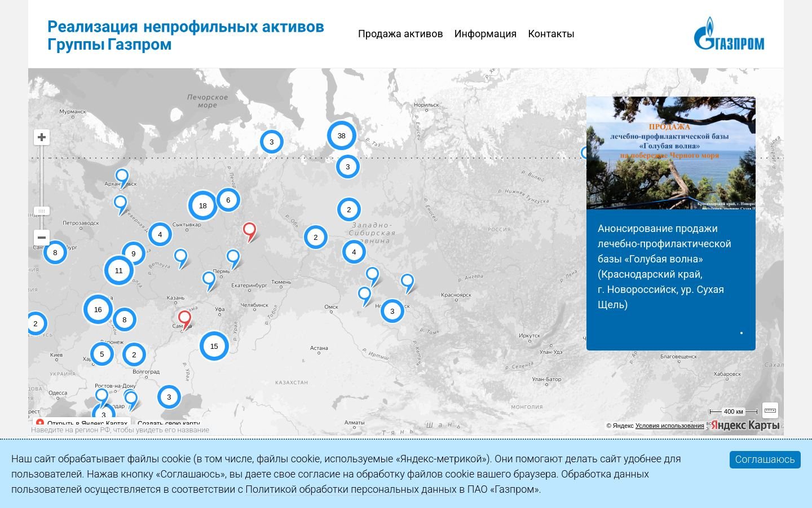This screenshot has width=812, height=508.
Task: Open the Контакты menu item
Action: point(551,34)
